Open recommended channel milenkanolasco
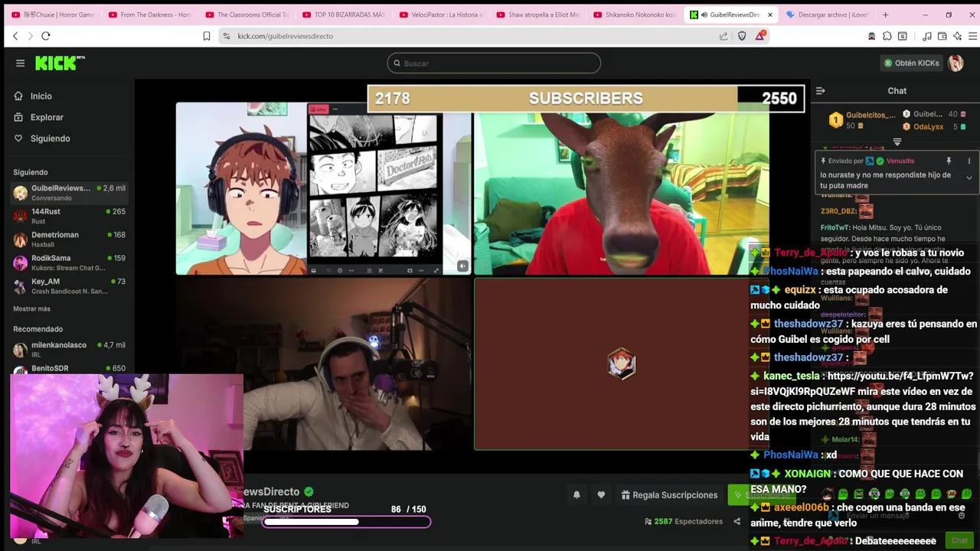Viewport: 980px width, 551px height. (x=69, y=349)
